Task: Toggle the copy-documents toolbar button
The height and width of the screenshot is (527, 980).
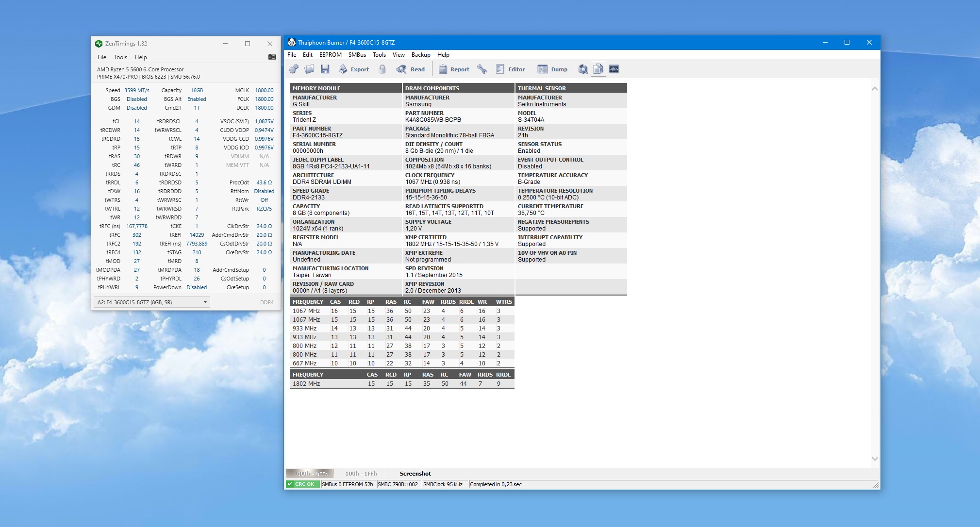Action: (x=598, y=69)
